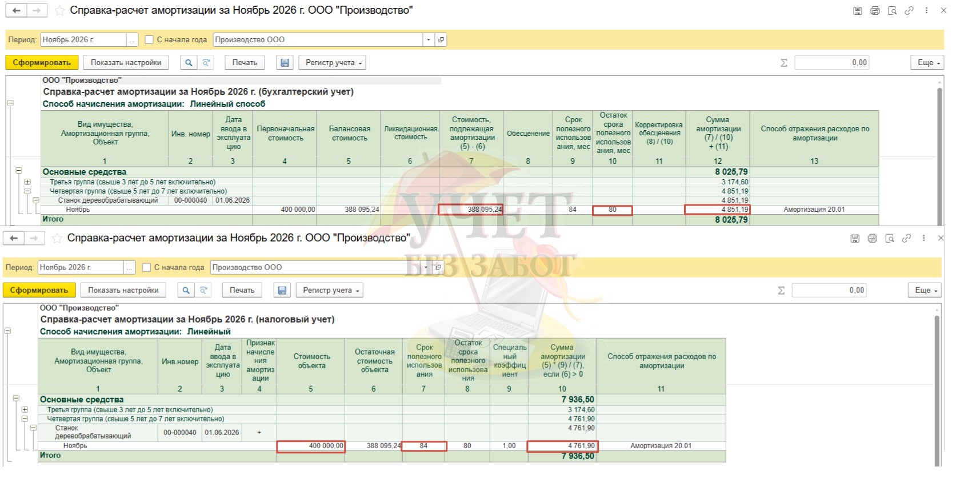The height and width of the screenshot is (495, 980).
Task: Click period picker '...' button in lower window
Action: pyautogui.click(x=130, y=267)
